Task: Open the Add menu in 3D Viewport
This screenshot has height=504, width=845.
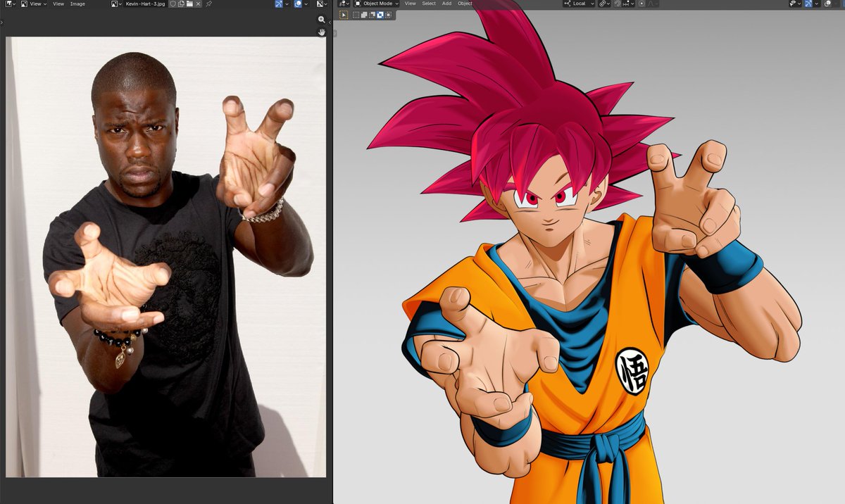Action: pos(446,4)
